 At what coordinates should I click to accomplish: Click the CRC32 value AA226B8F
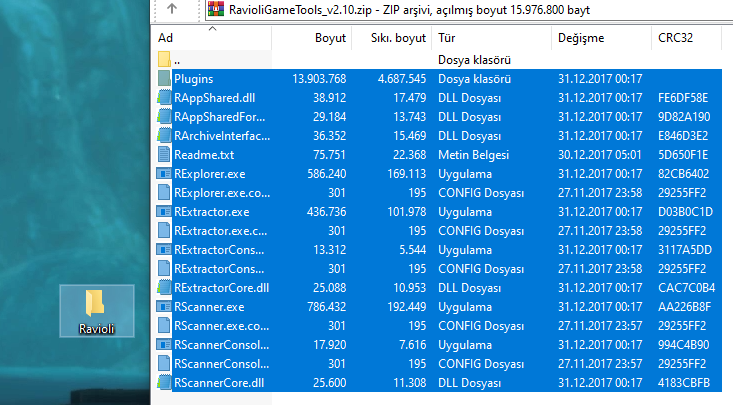coord(684,307)
